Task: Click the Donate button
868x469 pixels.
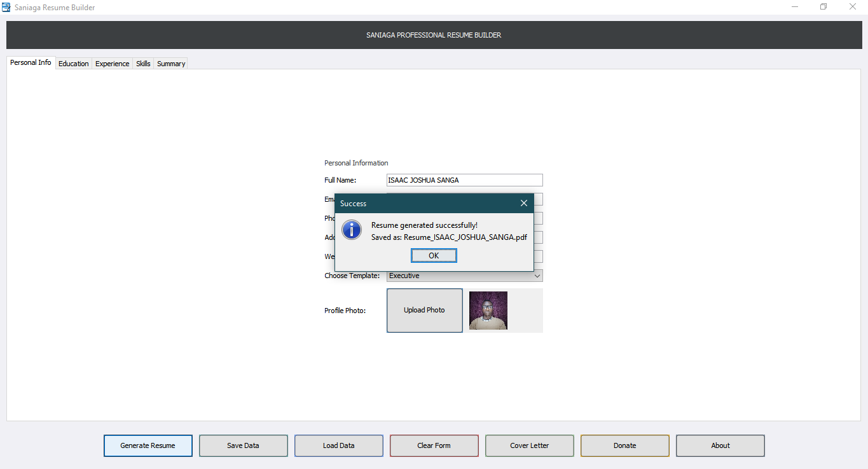Action: pos(625,445)
